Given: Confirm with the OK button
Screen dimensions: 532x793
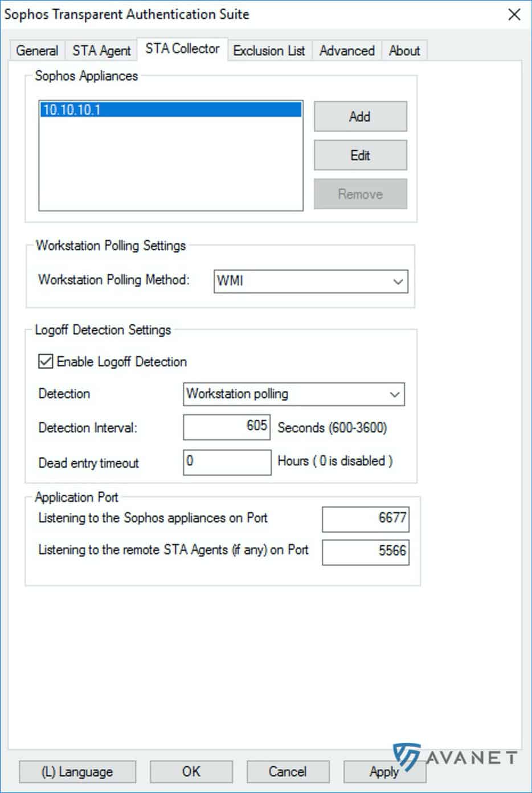Looking at the screenshot, I should tap(191, 772).
